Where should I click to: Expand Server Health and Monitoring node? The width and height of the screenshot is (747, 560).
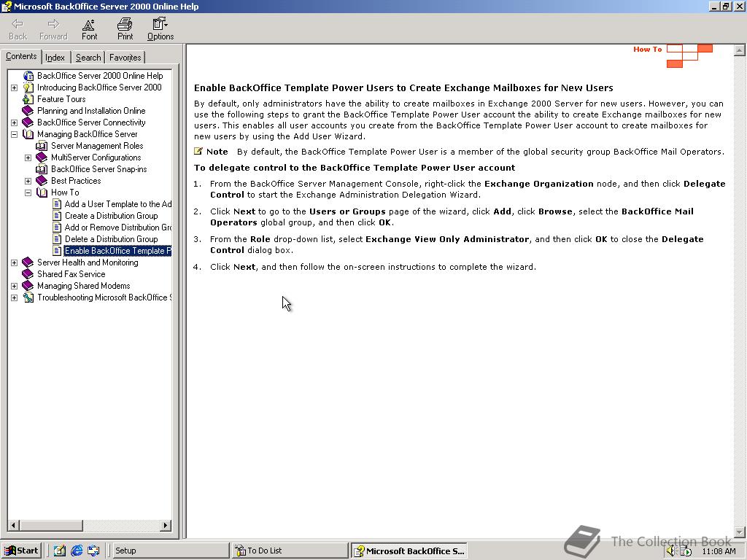[15, 262]
